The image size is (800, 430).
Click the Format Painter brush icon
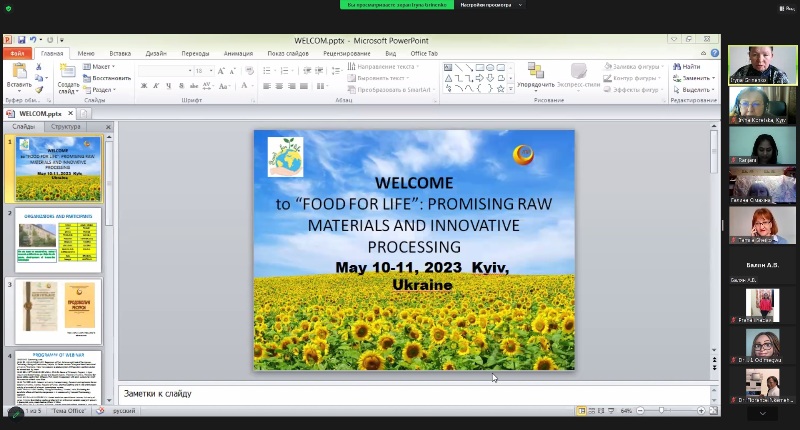click(39, 89)
